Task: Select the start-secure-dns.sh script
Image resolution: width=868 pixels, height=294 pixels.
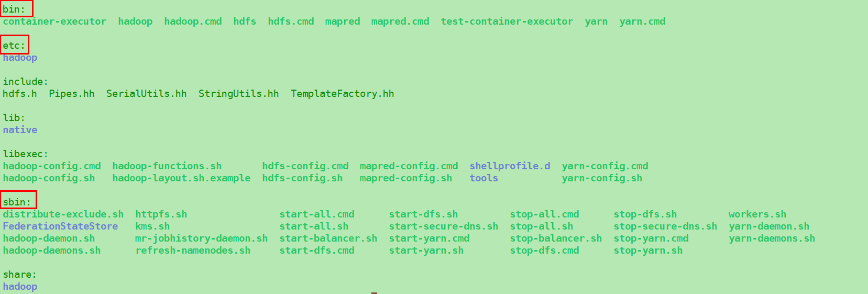Action: click(x=443, y=226)
